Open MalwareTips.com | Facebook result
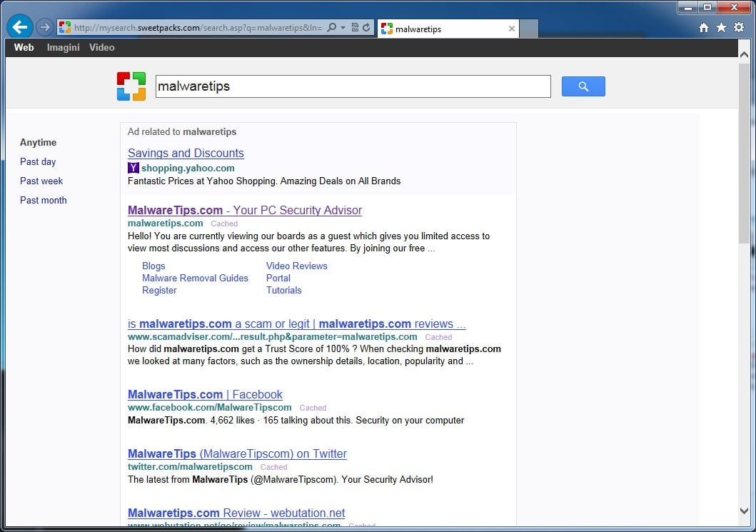The width and height of the screenshot is (756, 532). click(205, 395)
